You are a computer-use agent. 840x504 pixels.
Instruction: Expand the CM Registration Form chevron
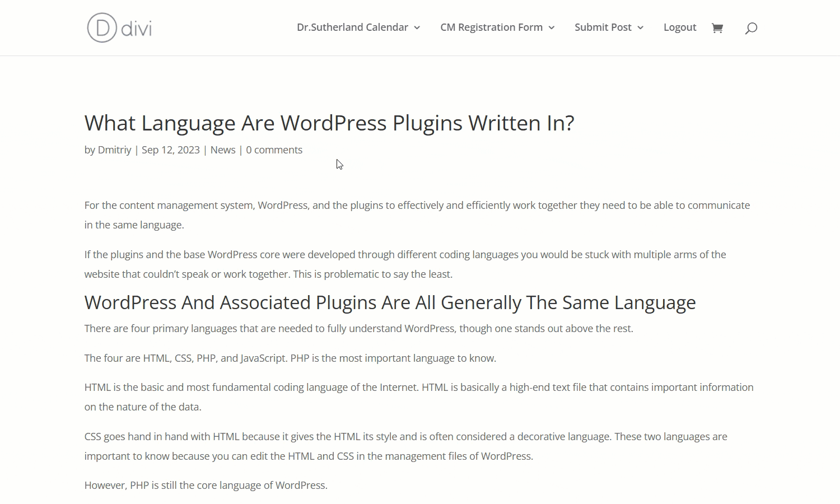pos(551,28)
